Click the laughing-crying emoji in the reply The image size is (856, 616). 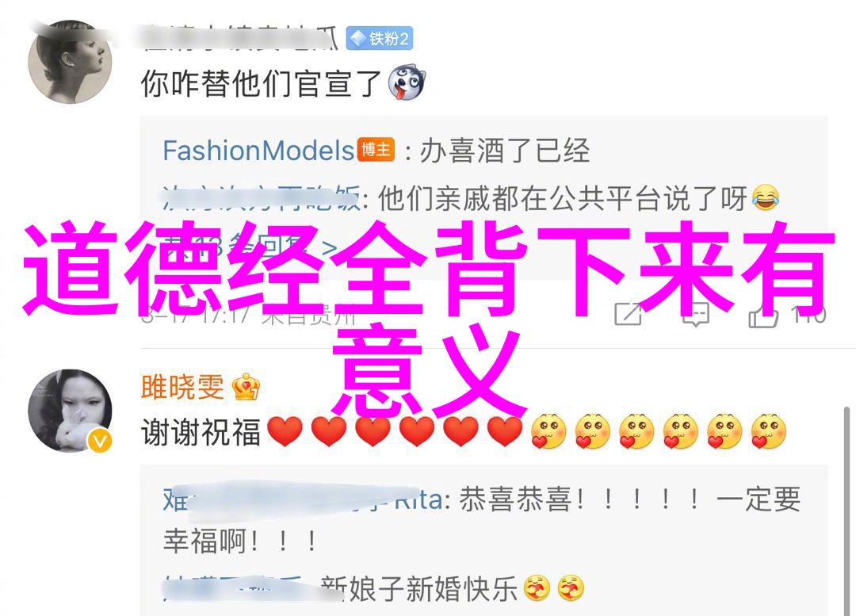click(x=765, y=198)
